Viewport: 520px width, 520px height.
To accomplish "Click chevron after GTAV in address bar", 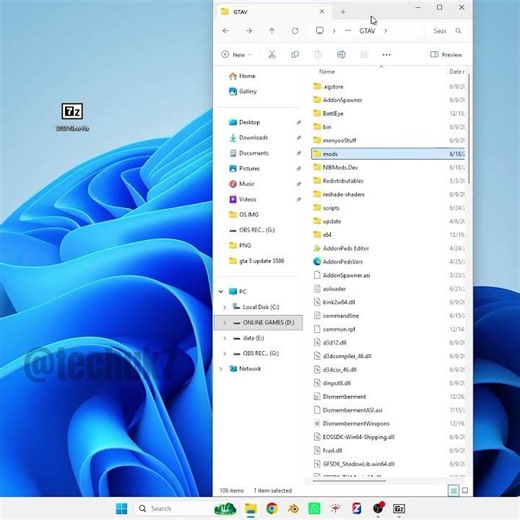I will pos(386,31).
